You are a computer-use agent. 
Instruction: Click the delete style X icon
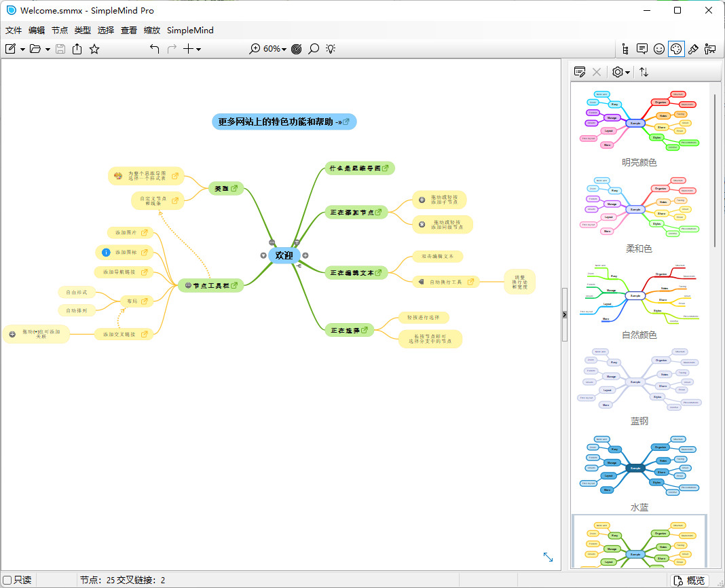coord(597,72)
